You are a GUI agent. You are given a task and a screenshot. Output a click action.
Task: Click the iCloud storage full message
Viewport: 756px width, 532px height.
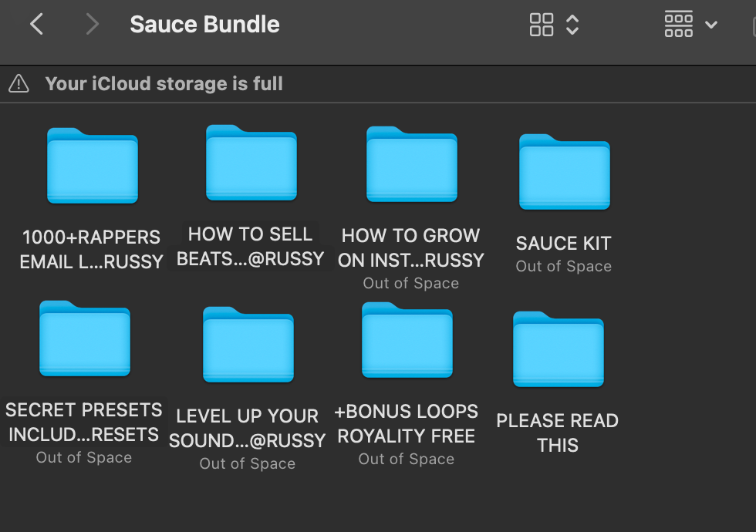(x=164, y=83)
